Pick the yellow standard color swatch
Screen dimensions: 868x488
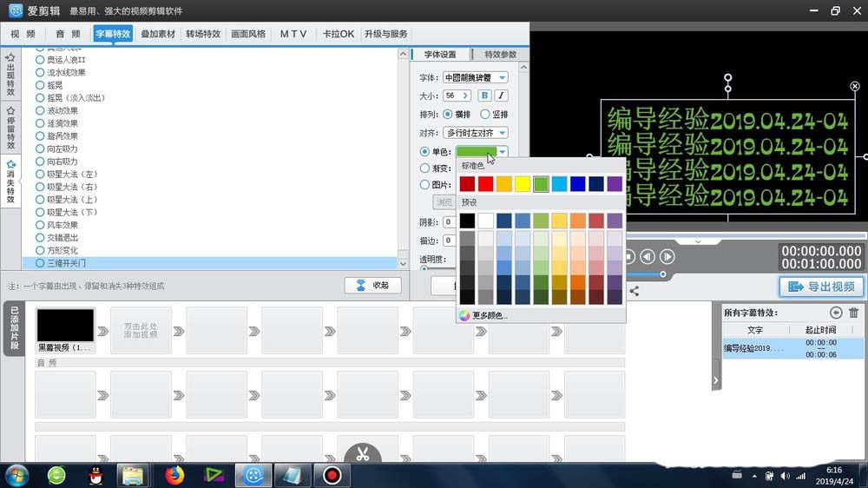click(523, 184)
